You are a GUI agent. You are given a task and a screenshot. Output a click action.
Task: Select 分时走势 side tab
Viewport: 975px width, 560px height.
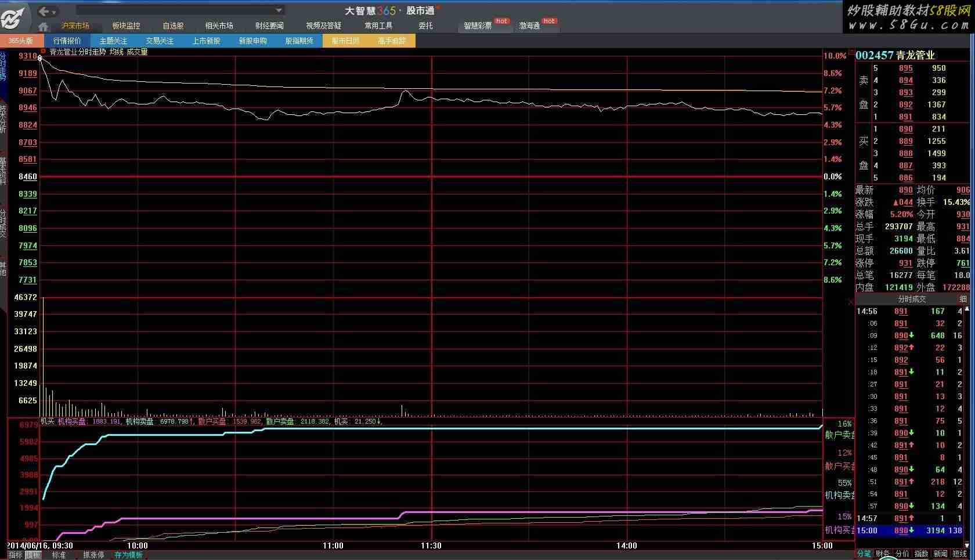pyautogui.click(x=3, y=66)
